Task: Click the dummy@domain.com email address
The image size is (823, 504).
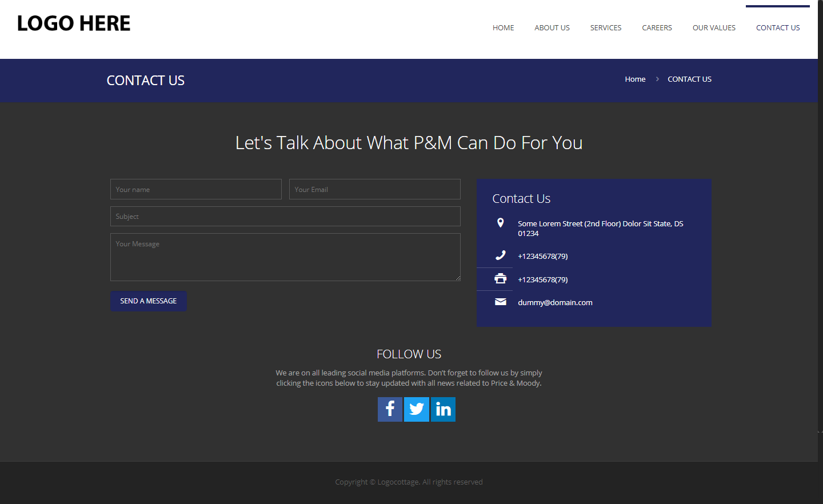Action: pos(555,302)
